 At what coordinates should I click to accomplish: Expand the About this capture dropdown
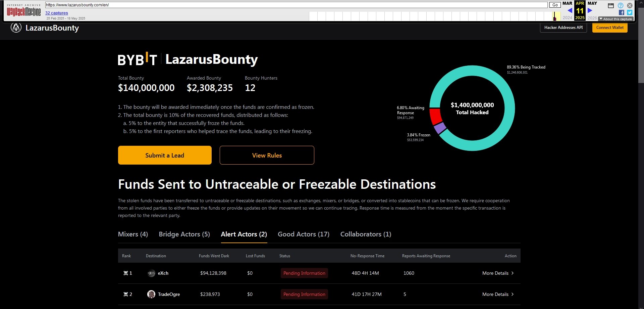[x=615, y=19]
